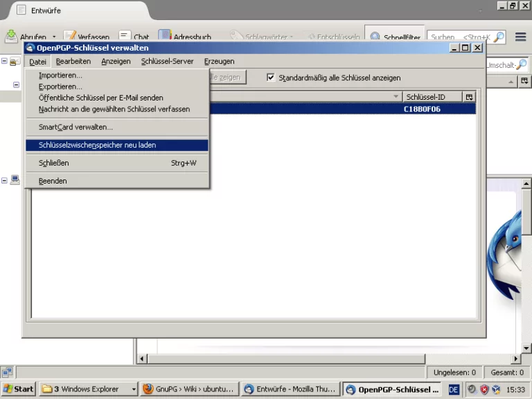The width and height of the screenshot is (532, 399).
Task: Click the Ungelesen: 0 status entry
Action: (454, 373)
